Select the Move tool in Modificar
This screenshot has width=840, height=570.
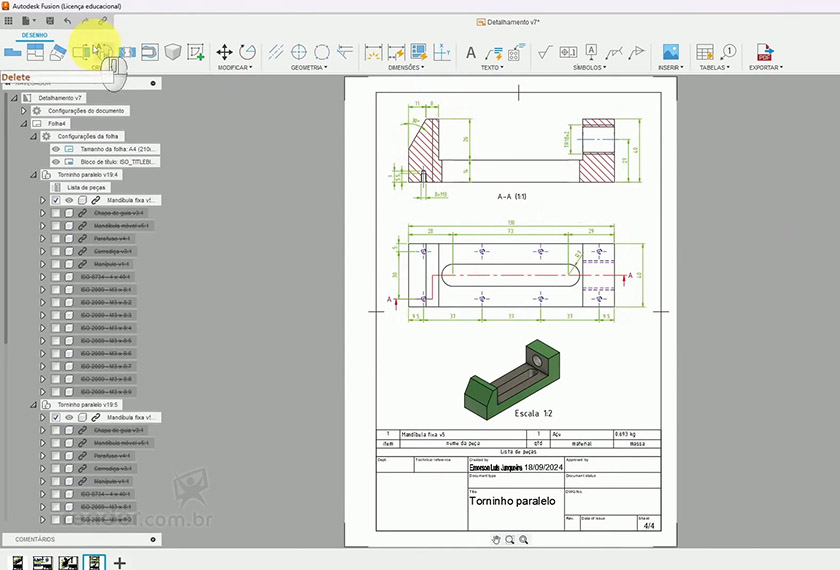point(224,51)
